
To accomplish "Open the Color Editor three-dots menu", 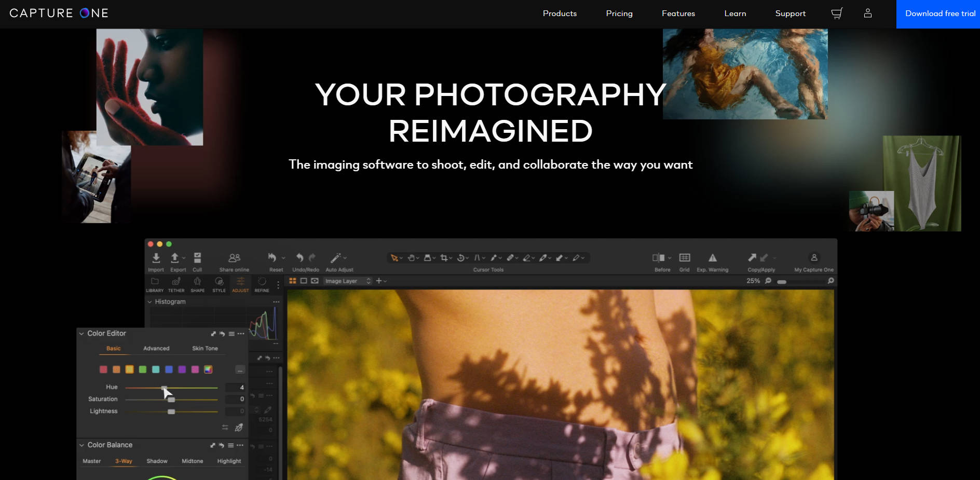I will [x=241, y=334].
